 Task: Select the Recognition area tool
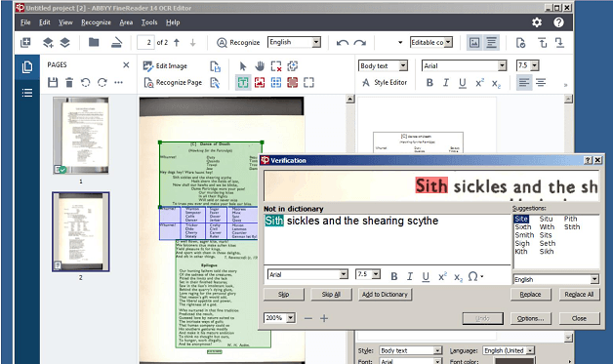coord(308,83)
